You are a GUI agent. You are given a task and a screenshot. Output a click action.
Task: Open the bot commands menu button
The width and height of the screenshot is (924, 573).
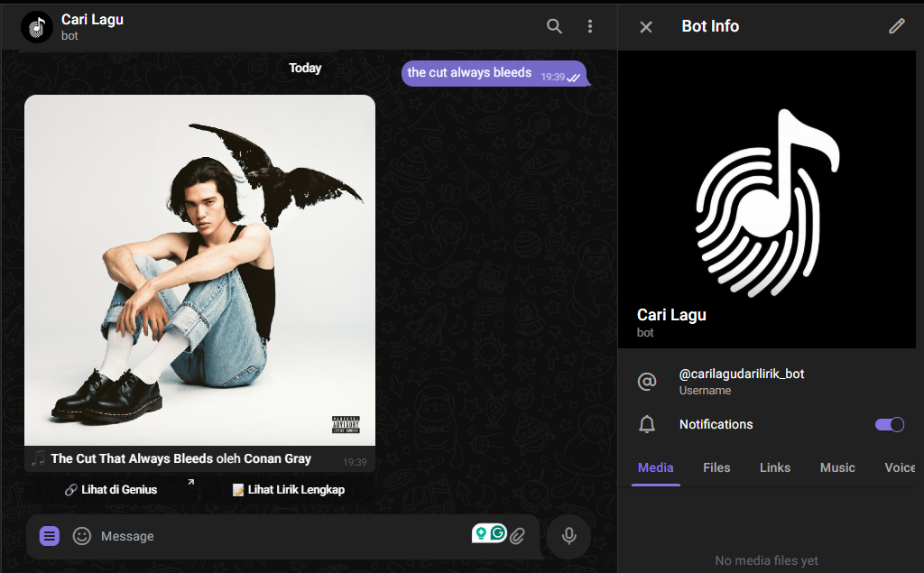tap(50, 536)
